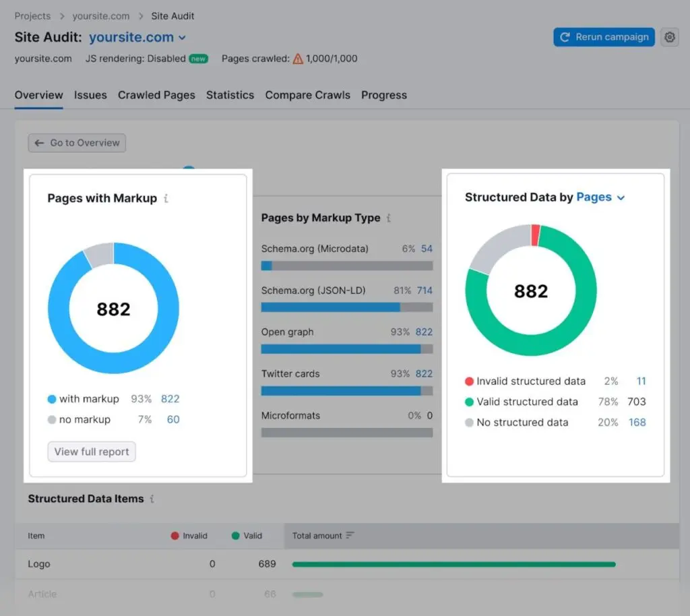Click the Total amount sort icon
The width and height of the screenshot is (690, 616).
click(350, 536)
